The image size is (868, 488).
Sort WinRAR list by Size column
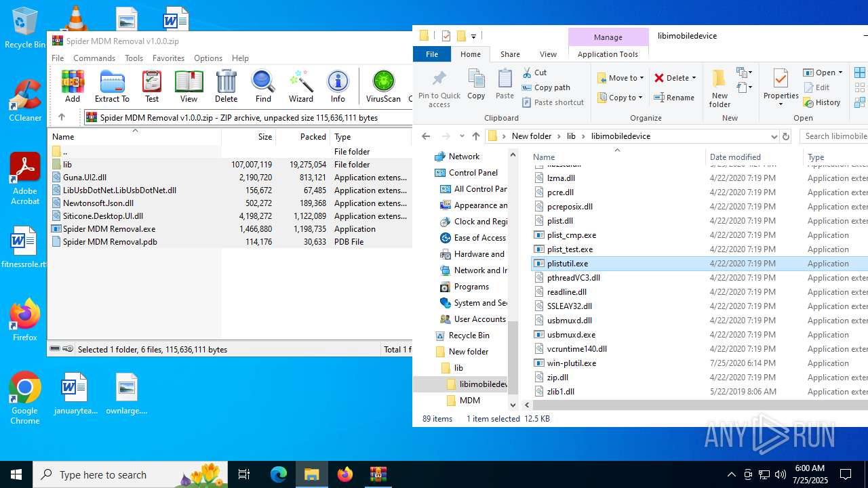point(248,136)
